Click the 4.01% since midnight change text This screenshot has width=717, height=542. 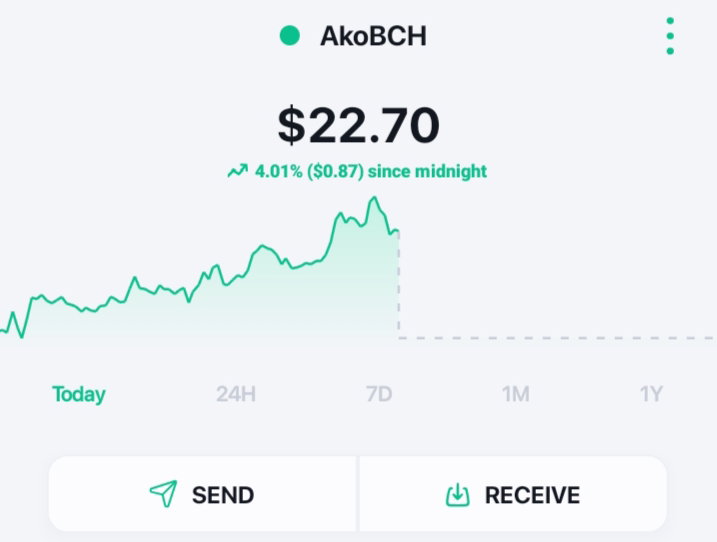(371, 172)
